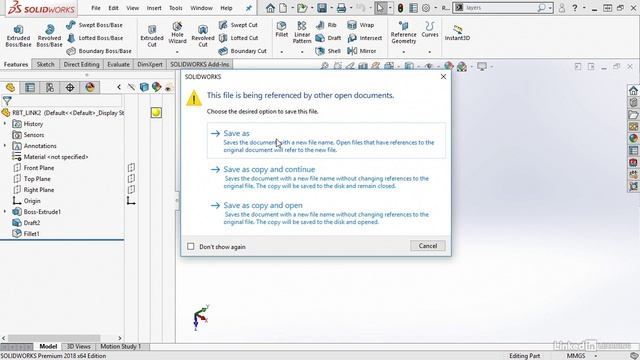Open the ConfigurationManager tab icon
This screenshot has height=360, width=640.
pos(50,87)
